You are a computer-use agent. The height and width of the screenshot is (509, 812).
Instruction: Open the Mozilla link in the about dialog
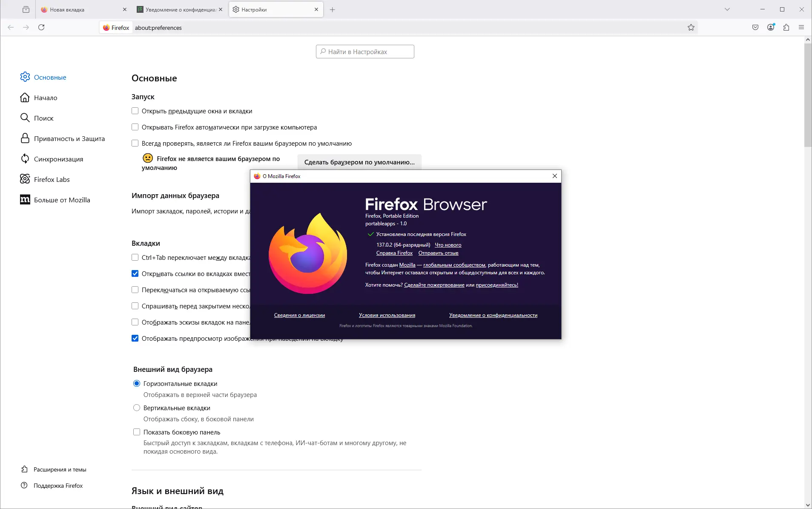tap(407, 265)
